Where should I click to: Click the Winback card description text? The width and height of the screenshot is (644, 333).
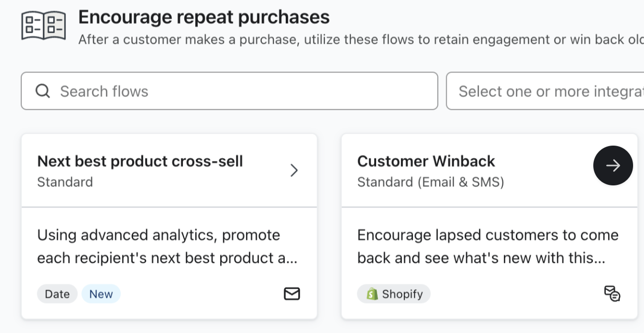coord(487,247)
